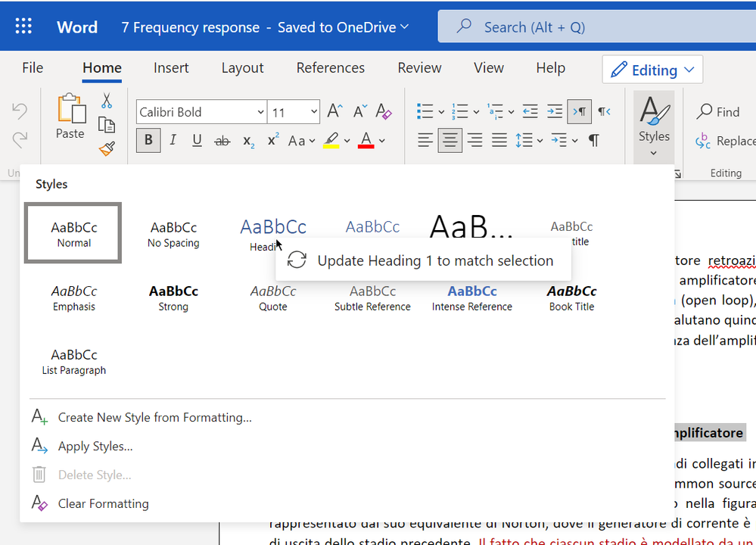Apply the Subtle Reference style
Screen dimensions: 756x545
(372, 297)
